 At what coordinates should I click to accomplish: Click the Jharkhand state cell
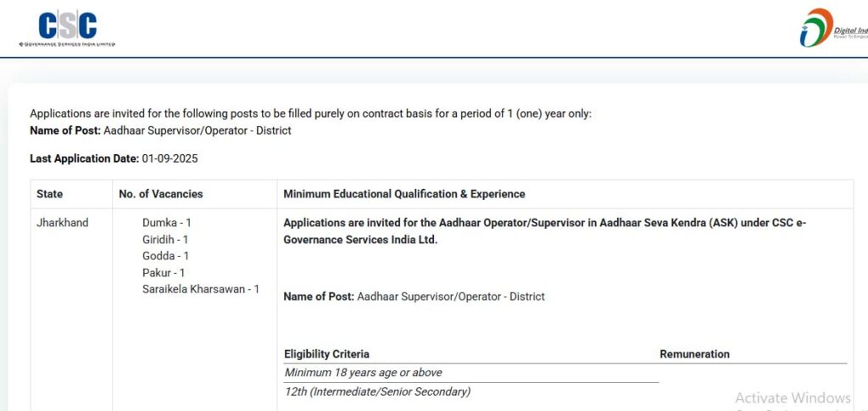tap(62, 224)
